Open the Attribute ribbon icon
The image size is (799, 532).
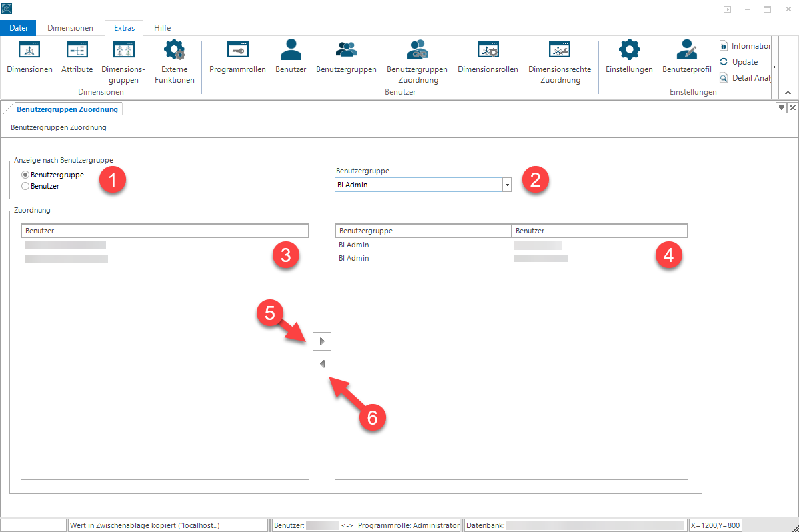point(77,56)
